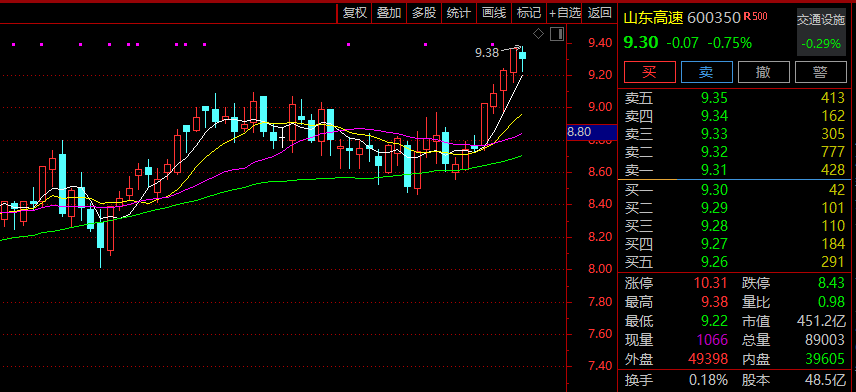Viewport: 856px width, 392px height.
Task: Click the 警 alert button
Action: pyautogui.click(x=821, y=72)
